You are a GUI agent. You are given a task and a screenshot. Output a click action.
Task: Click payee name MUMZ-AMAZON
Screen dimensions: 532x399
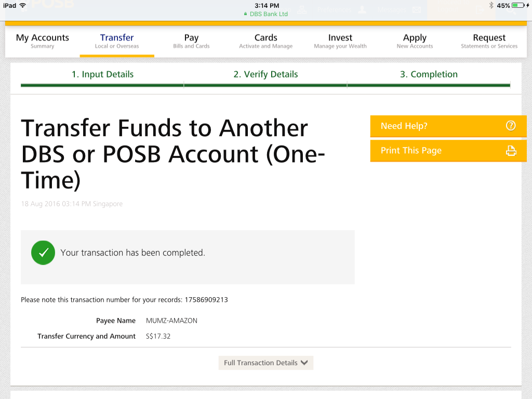(x=171, y=321)
